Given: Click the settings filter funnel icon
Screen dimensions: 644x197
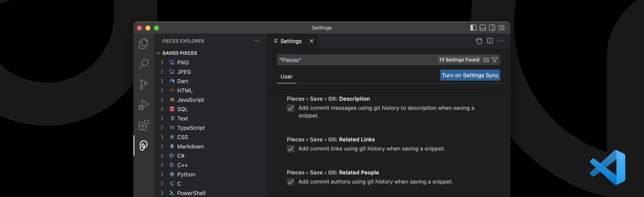Looking at the screenshot, I should 495,60.
